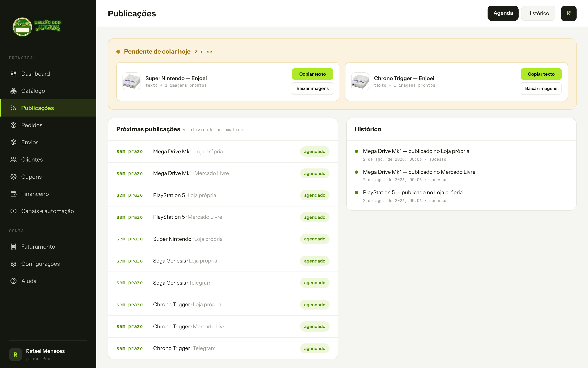
Task: Click the Catálogo blocks icon
Action: click(x=13, y=91)
